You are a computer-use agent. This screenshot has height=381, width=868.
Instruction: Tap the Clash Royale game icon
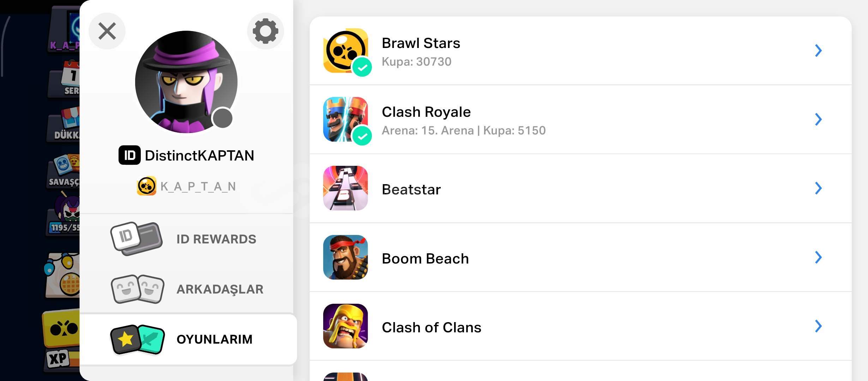click(345, 119)
